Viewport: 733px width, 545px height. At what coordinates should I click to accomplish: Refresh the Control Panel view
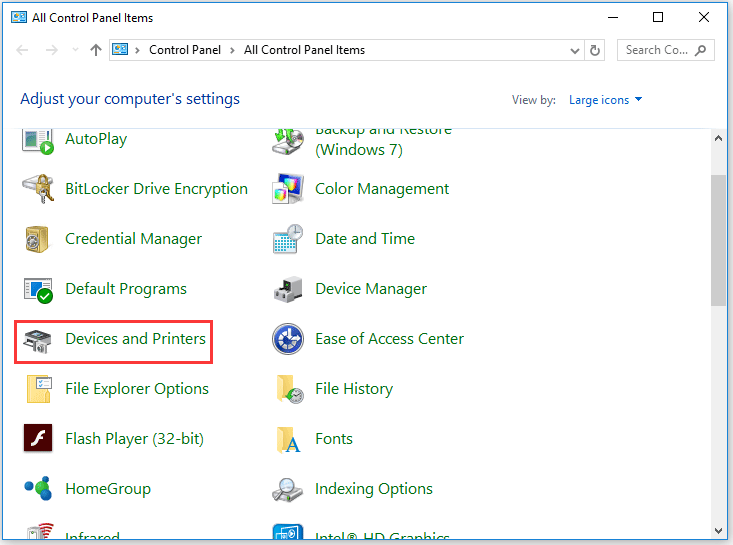[595, 50]
